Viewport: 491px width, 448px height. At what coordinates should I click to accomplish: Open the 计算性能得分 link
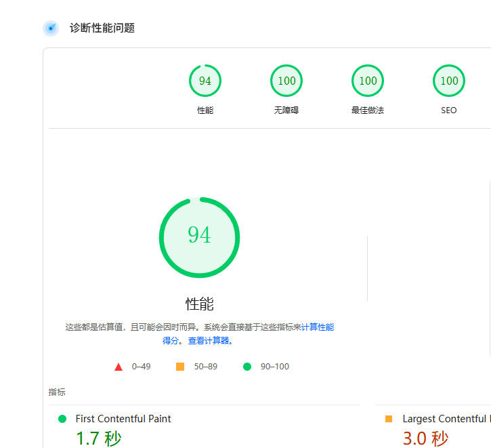(318, 327)
